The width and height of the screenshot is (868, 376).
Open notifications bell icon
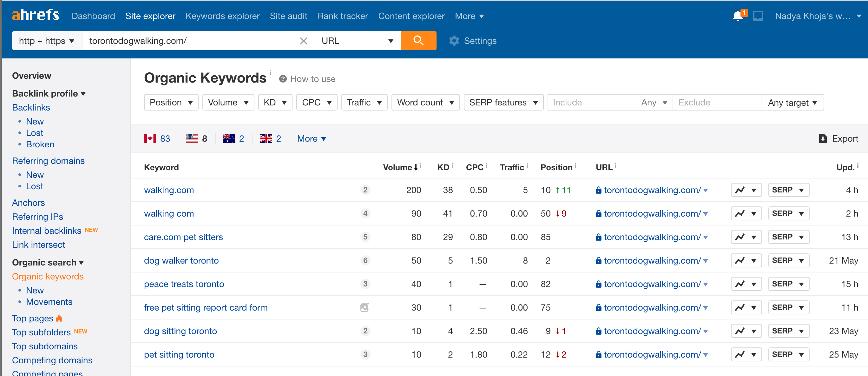(738, 16)
